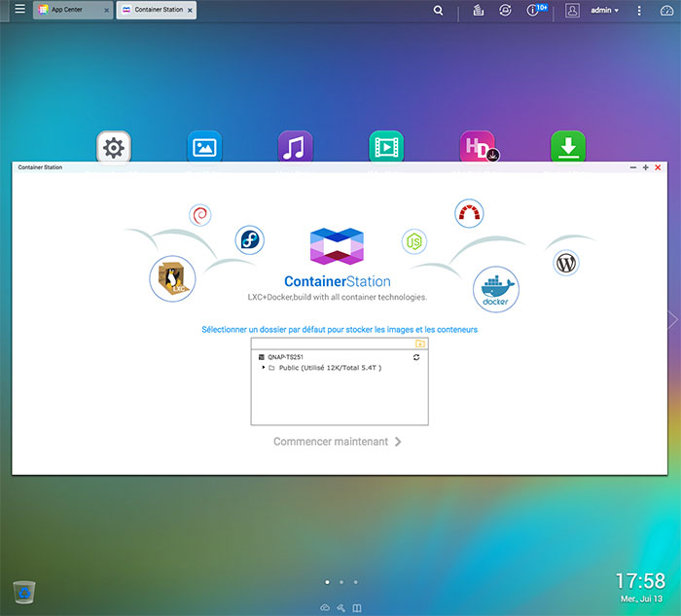The width and height of the screenshot is (681, 616).
Task: Click the ContainerStation title text
Action: [338, 281]
